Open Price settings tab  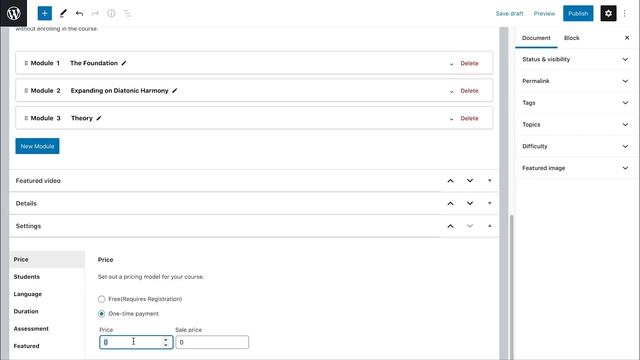pos(47,260)
